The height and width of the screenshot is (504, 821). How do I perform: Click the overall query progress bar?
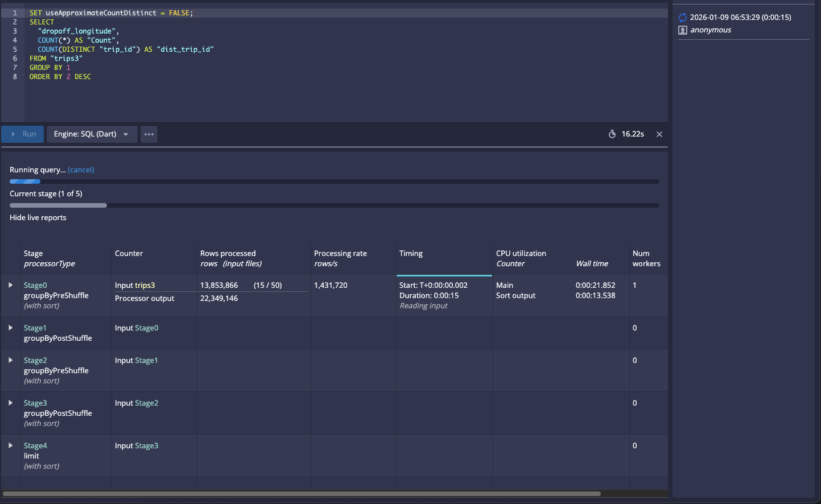pos(335,181)
